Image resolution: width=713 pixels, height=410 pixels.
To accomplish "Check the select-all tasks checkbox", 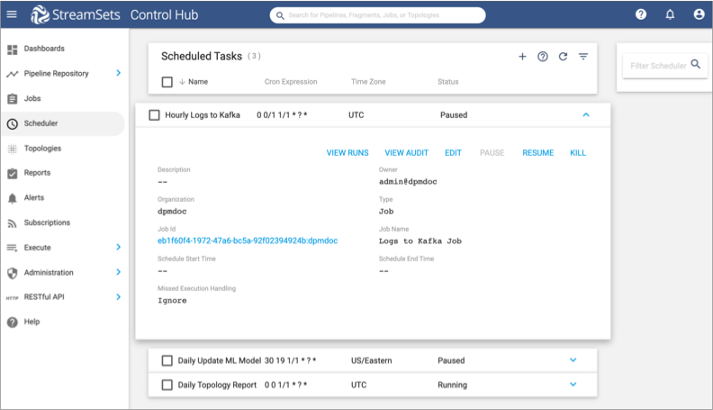I will coord(167,82).
